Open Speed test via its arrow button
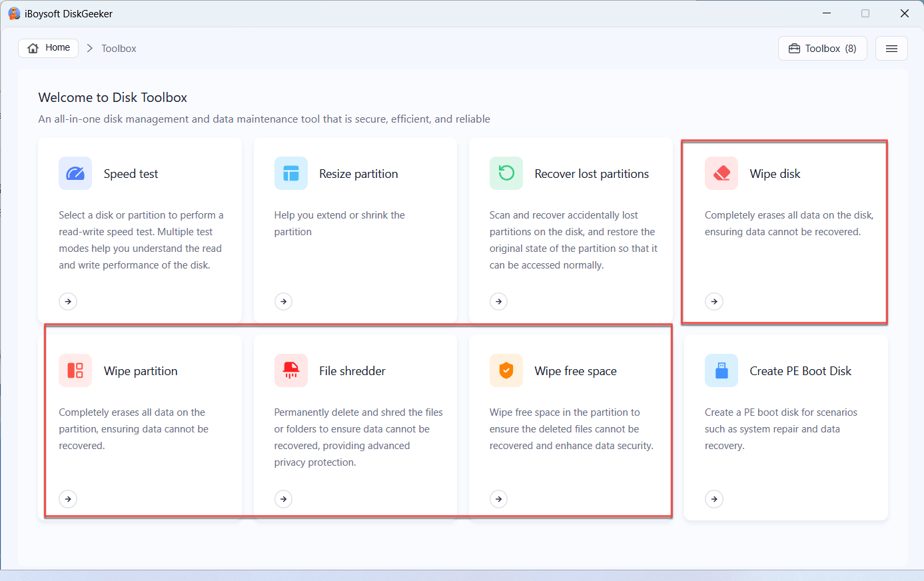The height and width of the screenshot is (581, 924). tap(68, 301)
